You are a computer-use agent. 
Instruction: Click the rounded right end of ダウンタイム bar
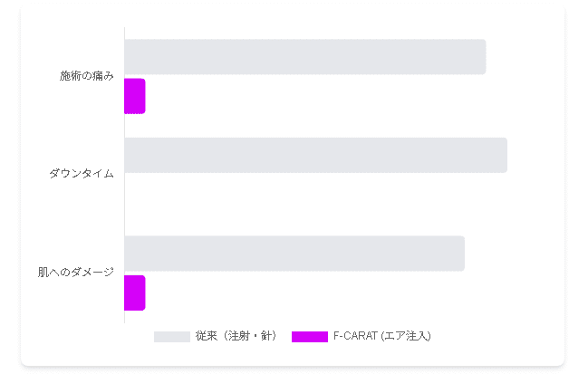click(505, 155)
